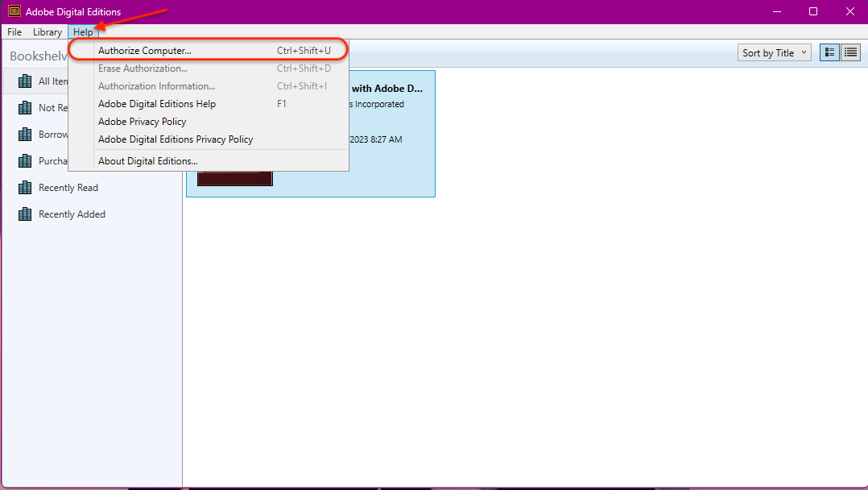This screenshot has height=490, width=868.
Task: Switch to list view
Action: (x=850, y=52)
